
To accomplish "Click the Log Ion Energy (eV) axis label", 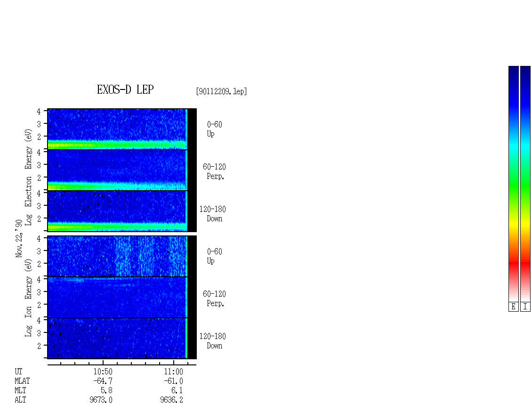I will click(x=28, y=298).
